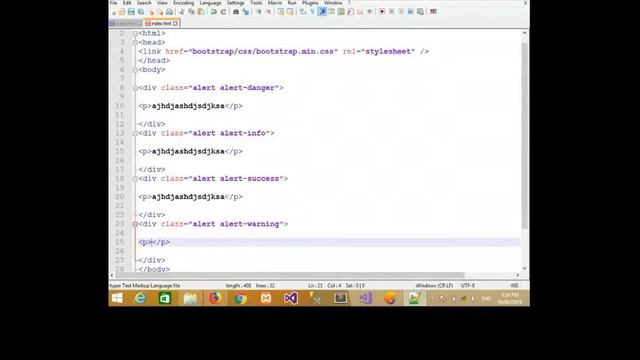Viewport: 640px width, 360px height.
Task: Switch to the inactive tab left of index.html
Action: point(125,24)
